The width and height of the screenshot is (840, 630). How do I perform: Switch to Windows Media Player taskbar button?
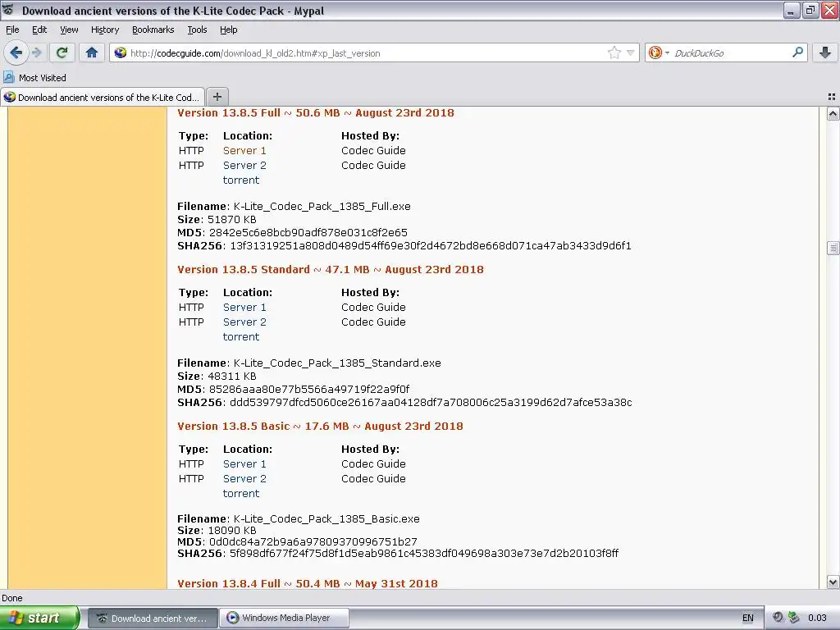point(285,618)
